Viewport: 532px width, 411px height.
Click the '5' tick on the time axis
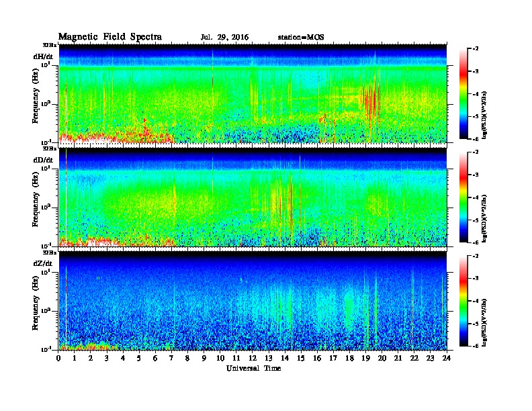tap(139, 358)
